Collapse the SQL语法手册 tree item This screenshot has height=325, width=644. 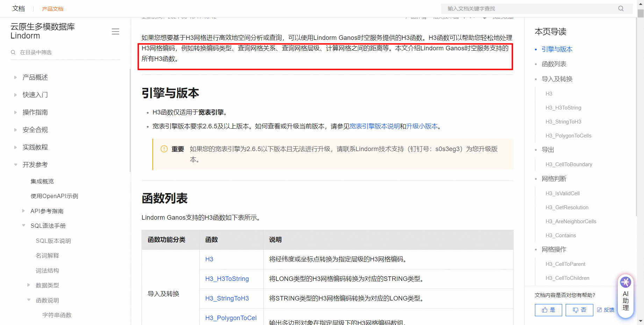tap(23, 226)
